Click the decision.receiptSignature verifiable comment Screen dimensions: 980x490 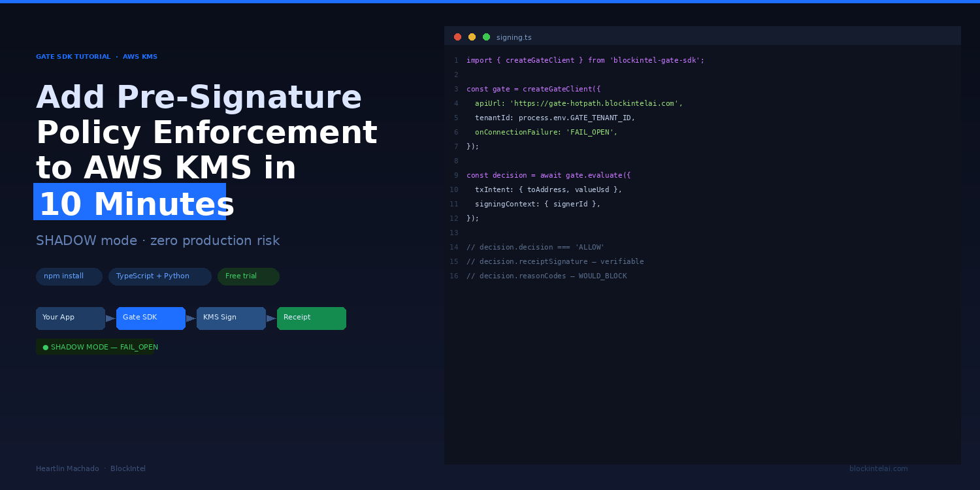click(x=555, y=262)
